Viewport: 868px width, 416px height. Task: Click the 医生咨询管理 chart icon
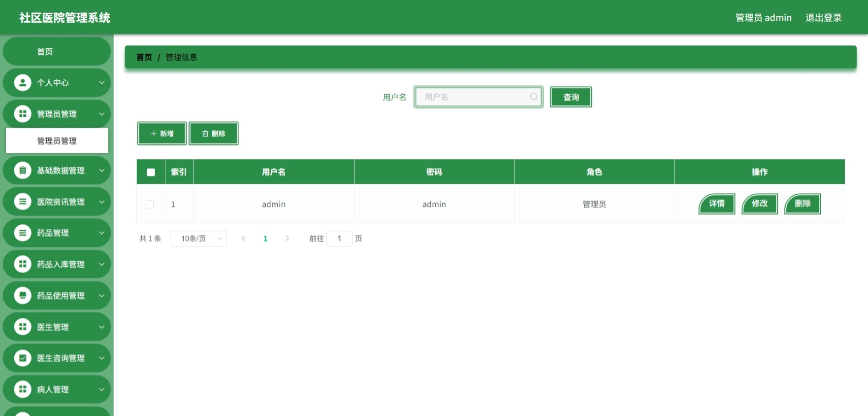coord(23,358)
